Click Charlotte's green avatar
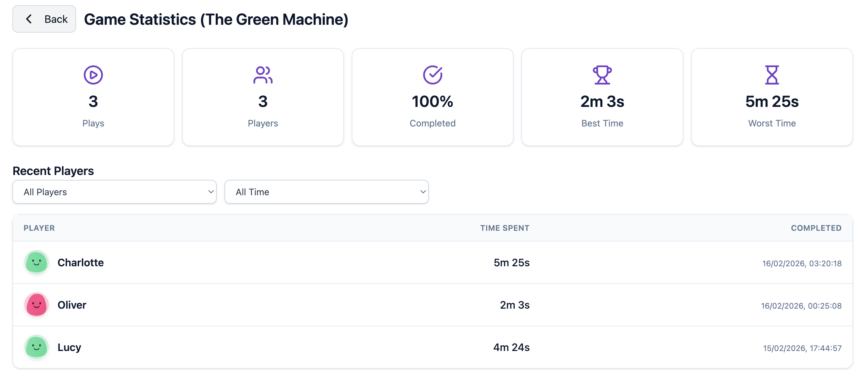868x380 pixels. point(36,263)
